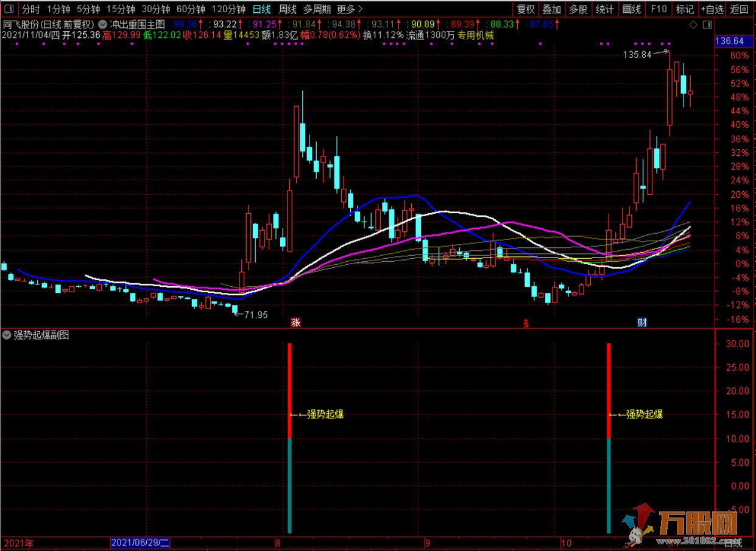756x551 pixels.
Task: Toggle the left panel layout icon
Action: click(x=8, y=9)
